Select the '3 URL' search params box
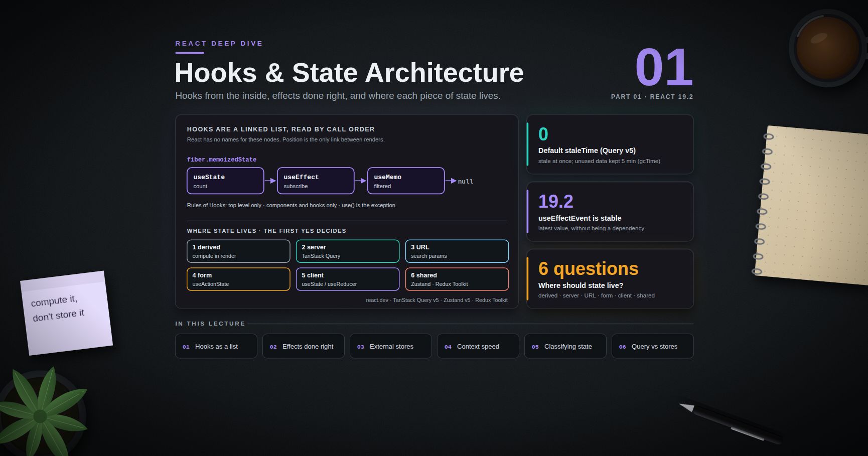The image size is (868, 456). [457, 251]
